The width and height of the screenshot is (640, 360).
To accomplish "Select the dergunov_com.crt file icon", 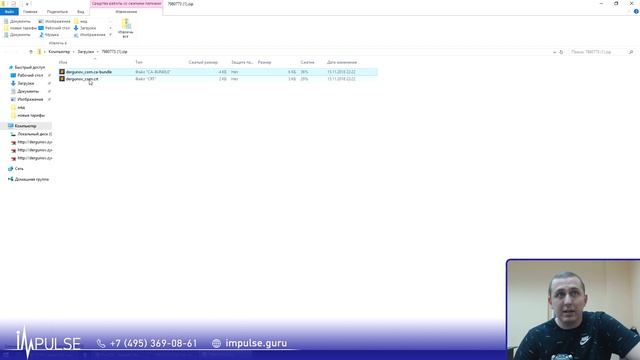I will 62,79.
